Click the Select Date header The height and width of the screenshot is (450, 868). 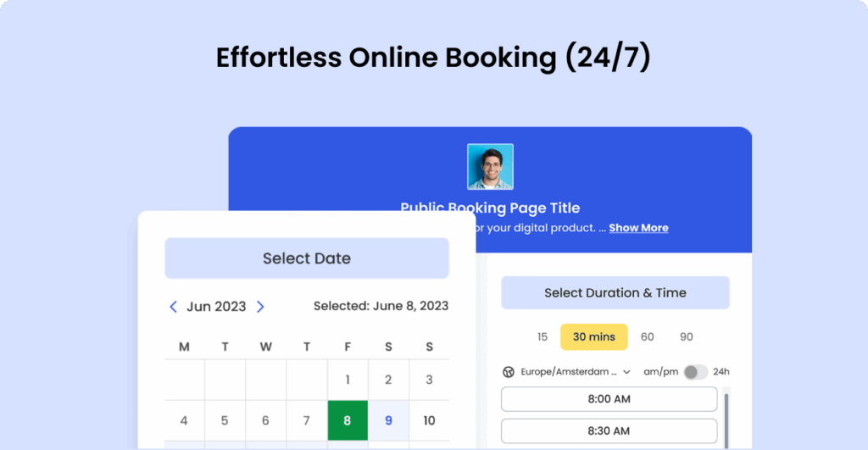click(x=307, y=258)
